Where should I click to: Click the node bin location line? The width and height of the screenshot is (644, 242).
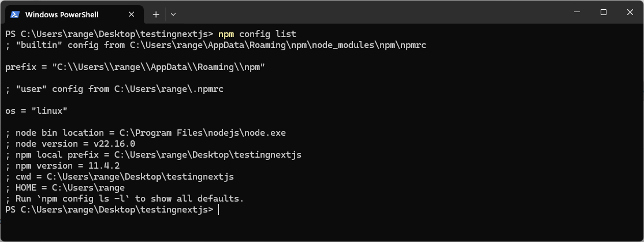[145, 132]
